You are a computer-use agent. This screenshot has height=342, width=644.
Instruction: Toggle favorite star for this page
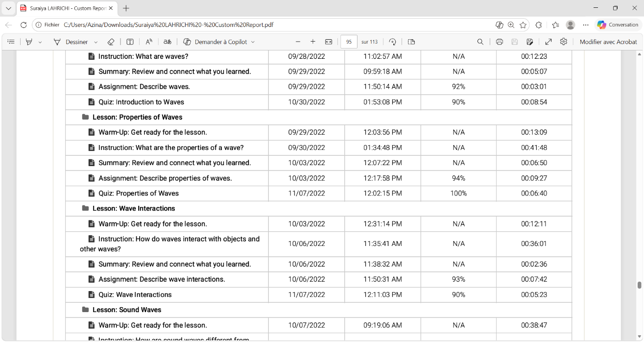[523, 25]
